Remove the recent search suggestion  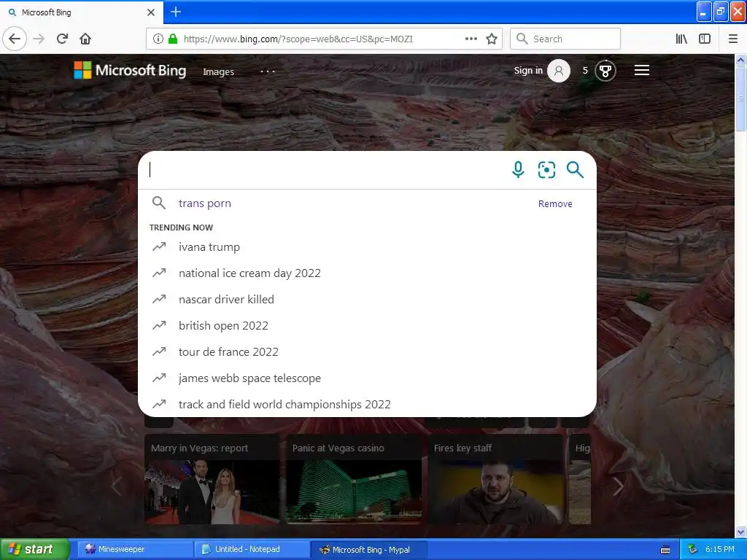(x=555, y=204)
